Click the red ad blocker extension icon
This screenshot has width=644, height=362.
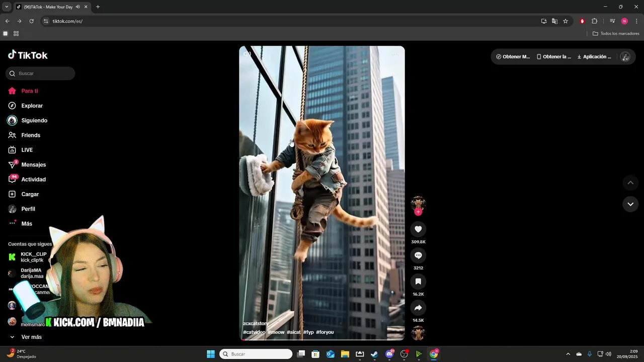coord(582,21)
